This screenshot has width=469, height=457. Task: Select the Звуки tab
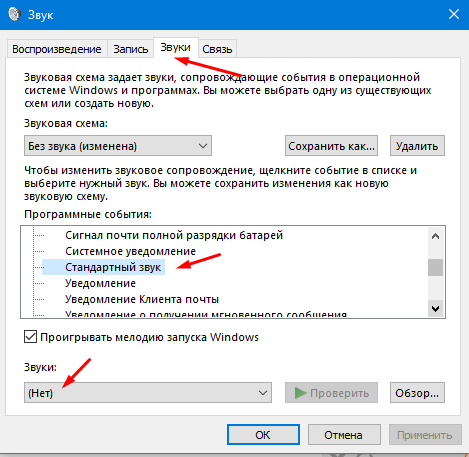click(176, 47)
